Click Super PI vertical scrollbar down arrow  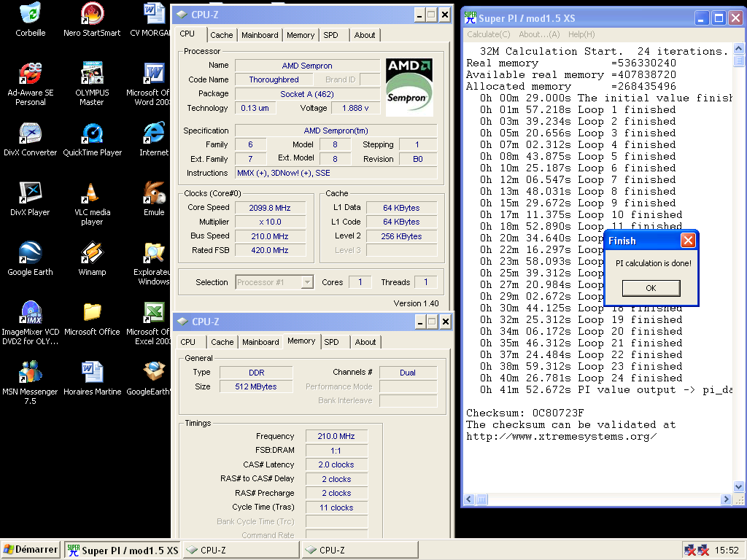click(x=738, y=486)
